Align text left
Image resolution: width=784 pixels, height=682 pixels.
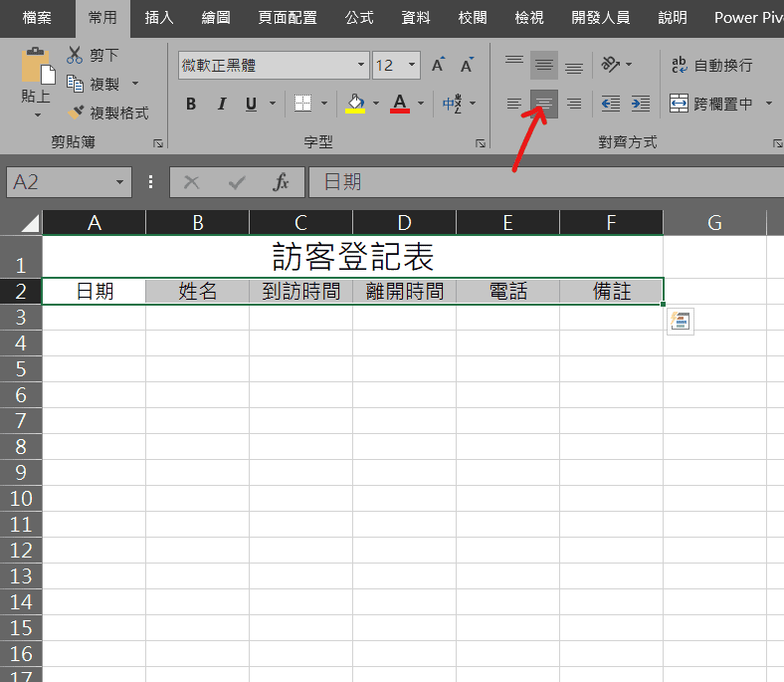[x=514, y=105]
